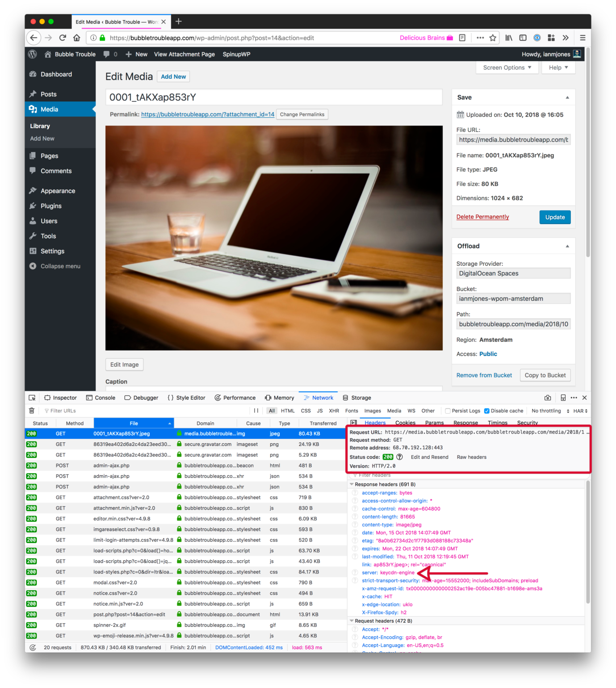Image resolution: width=616 pixels, height=688 pixels.
Task: Click Copy to Bucket button
Action: tap(545, 375)
